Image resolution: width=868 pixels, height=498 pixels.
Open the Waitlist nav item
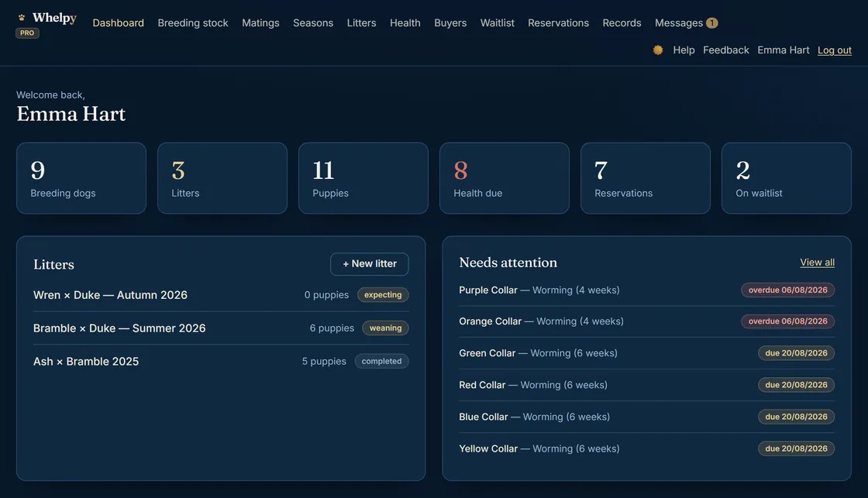pos(497,22)
